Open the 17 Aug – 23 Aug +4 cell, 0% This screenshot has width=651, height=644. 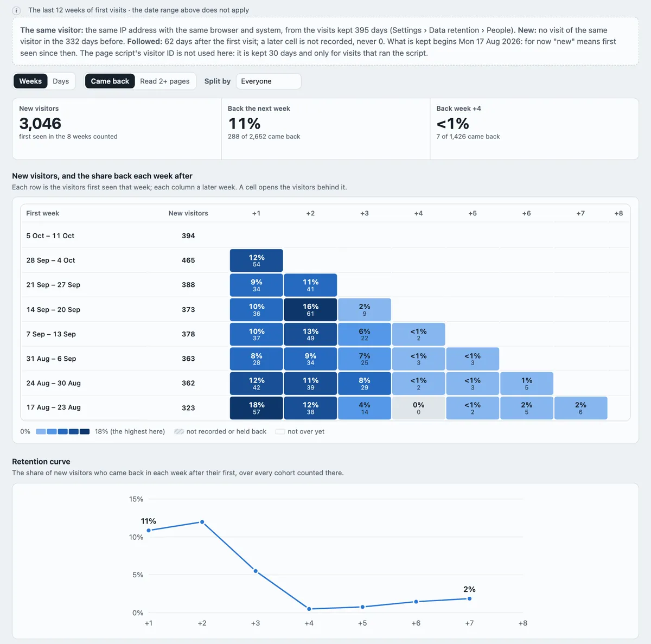(419, 408)
